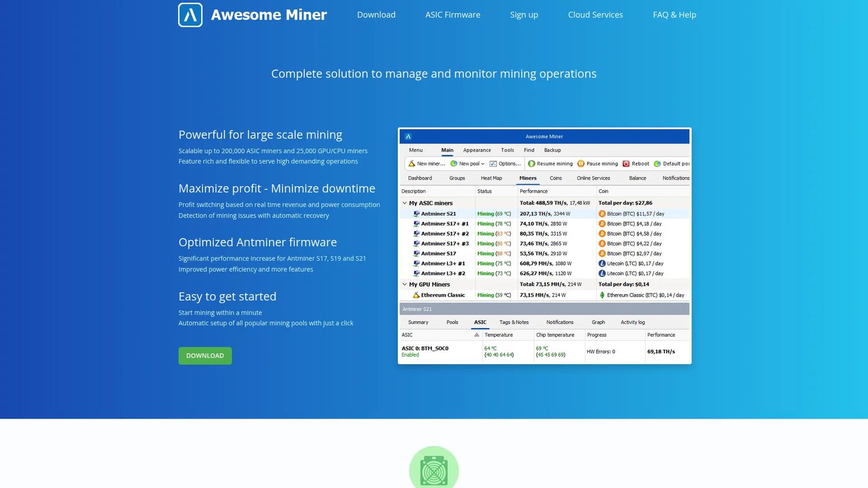
Task: Select the Graph details tab
Action: [x=599, y=322]
